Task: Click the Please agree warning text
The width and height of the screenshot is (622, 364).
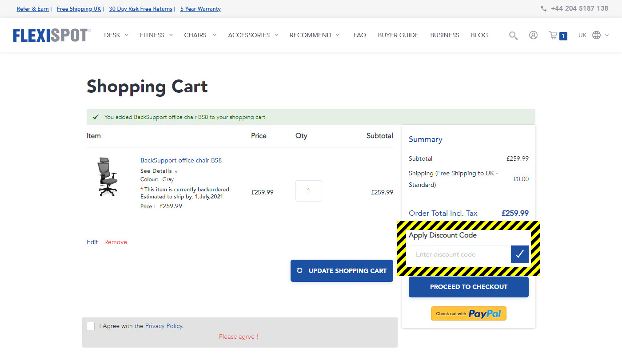Action: (239, 336)
